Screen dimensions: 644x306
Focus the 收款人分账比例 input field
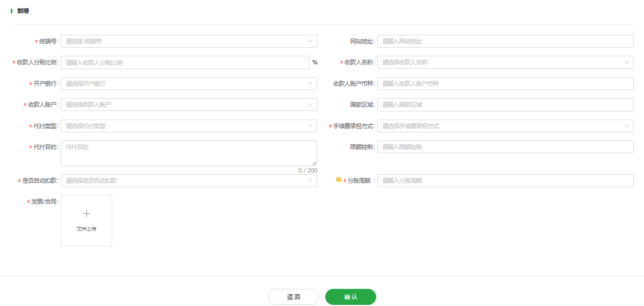[185, 63]
